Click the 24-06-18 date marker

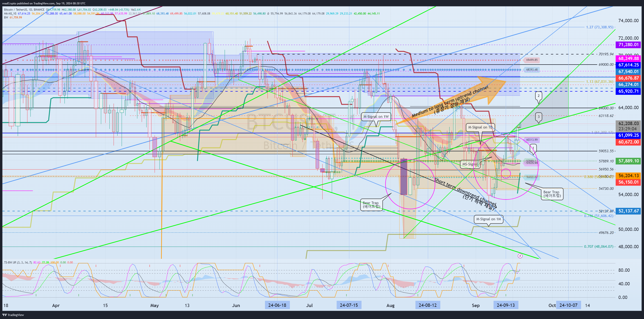277,305
